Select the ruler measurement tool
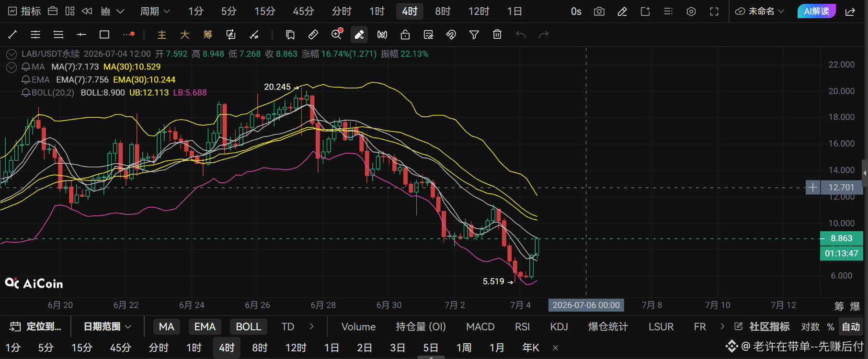 313,34
